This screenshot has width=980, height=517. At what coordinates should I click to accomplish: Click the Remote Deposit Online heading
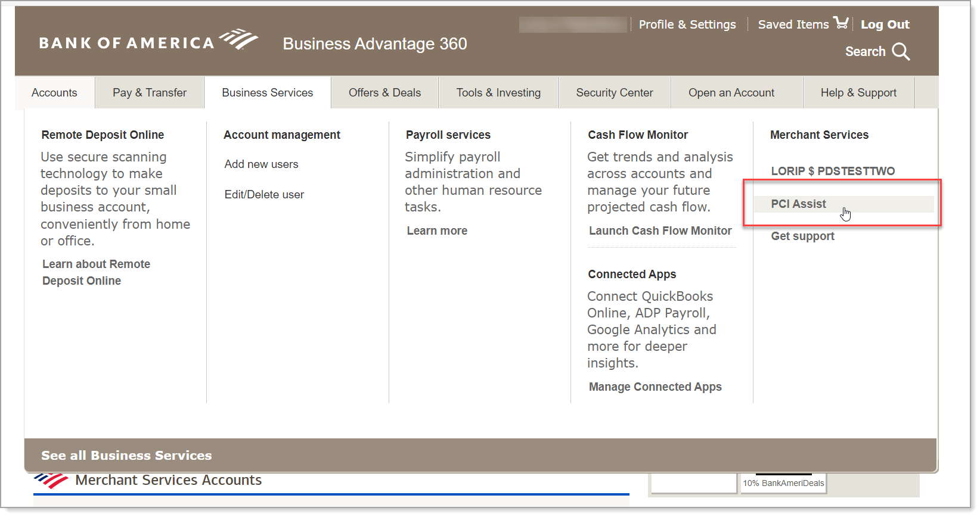click(103, 135)
